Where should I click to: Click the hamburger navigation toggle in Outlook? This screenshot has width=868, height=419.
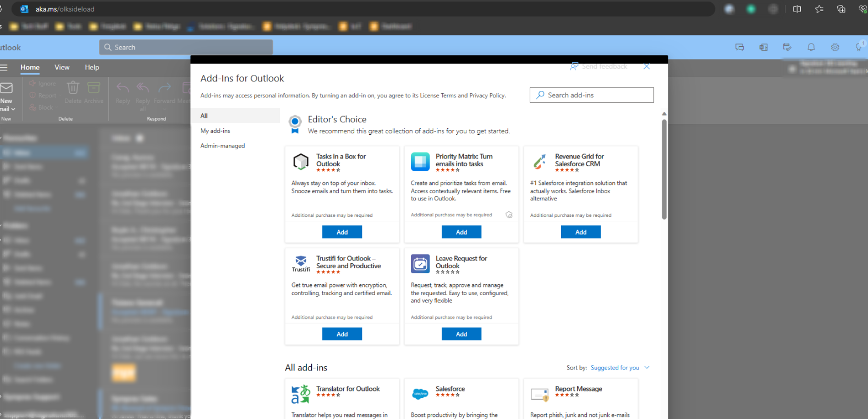[x=4, y=67]
